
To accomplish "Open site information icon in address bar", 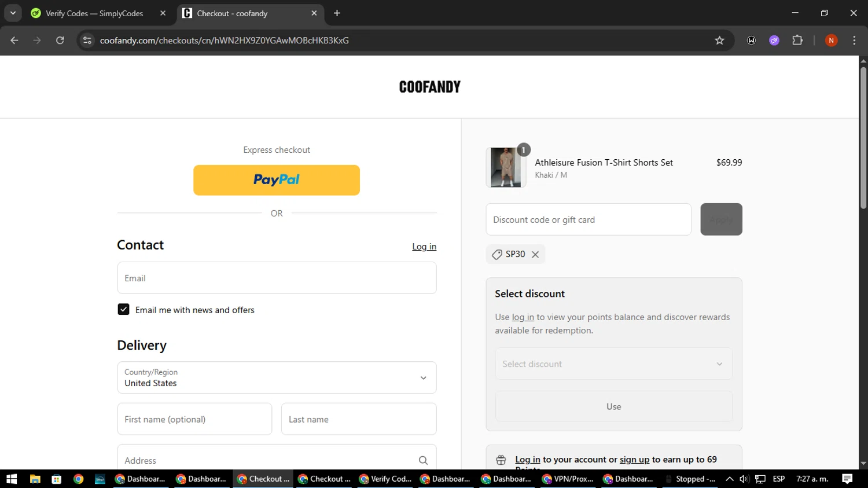I will [x=87, y=41].
